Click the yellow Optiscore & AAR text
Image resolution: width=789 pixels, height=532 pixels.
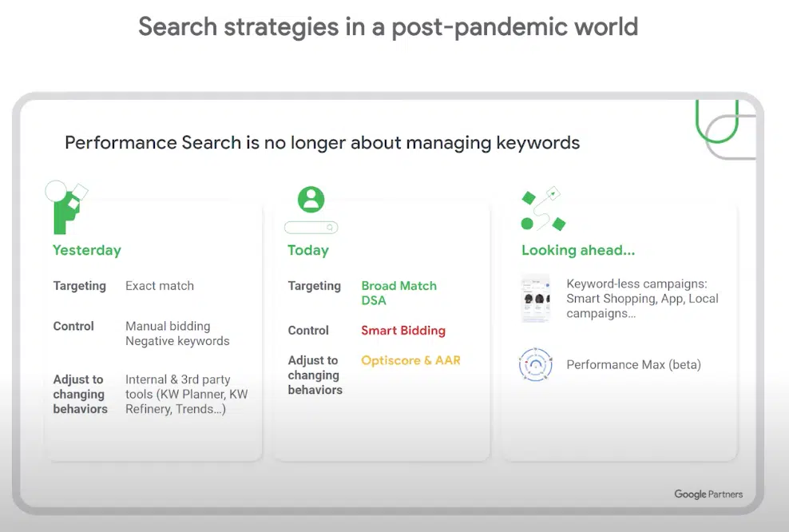coord(410,360)
